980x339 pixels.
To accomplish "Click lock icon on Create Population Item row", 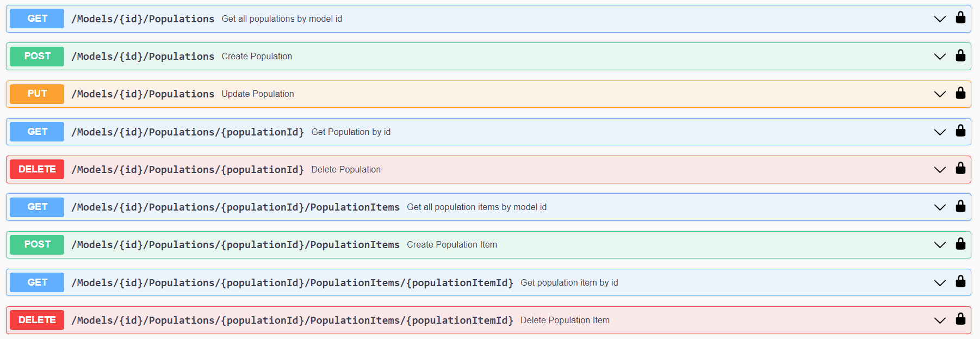I will (x=960, y=243).
